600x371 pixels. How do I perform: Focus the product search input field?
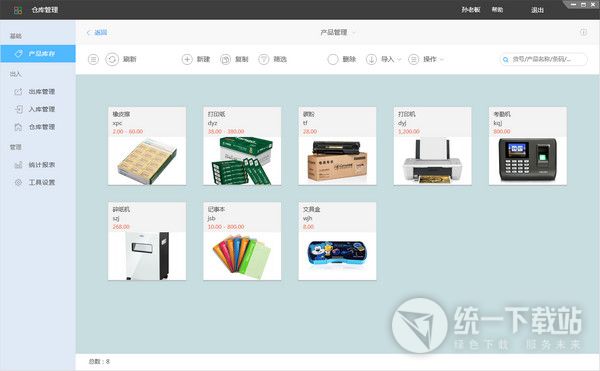544,59
